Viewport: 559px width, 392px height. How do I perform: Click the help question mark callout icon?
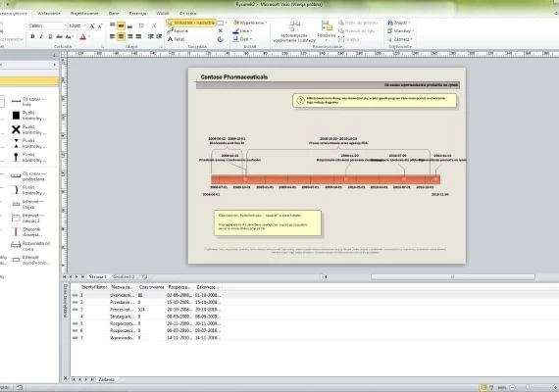300,101
